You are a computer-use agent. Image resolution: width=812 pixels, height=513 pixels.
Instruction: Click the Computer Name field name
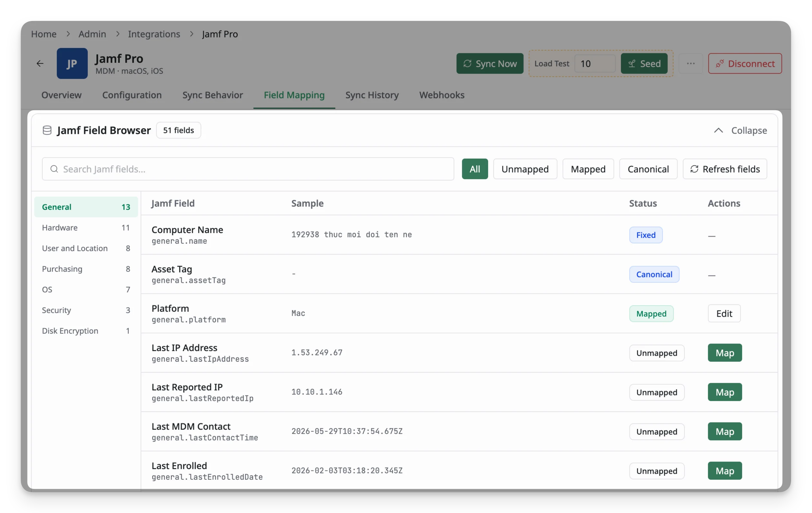[x=187, y=230]
